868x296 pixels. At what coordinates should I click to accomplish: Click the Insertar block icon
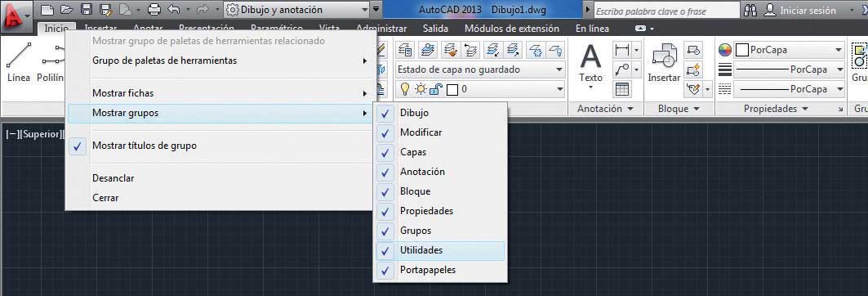pos(664,63)
